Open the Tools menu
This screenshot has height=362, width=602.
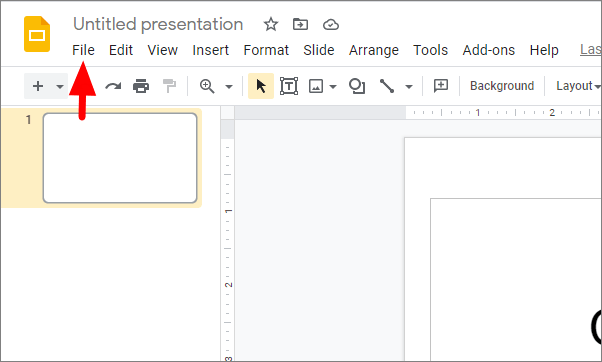point(430,50)
